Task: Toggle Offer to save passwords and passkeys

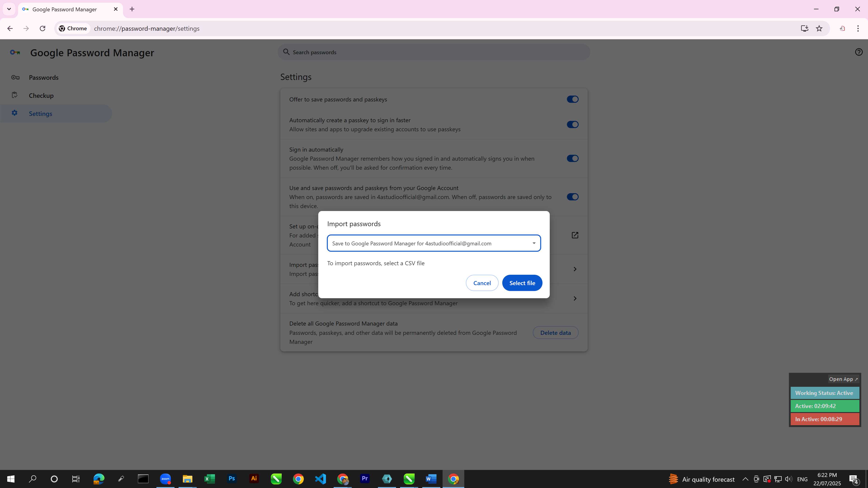Action: pyautogui.click(x=572, y=99)
